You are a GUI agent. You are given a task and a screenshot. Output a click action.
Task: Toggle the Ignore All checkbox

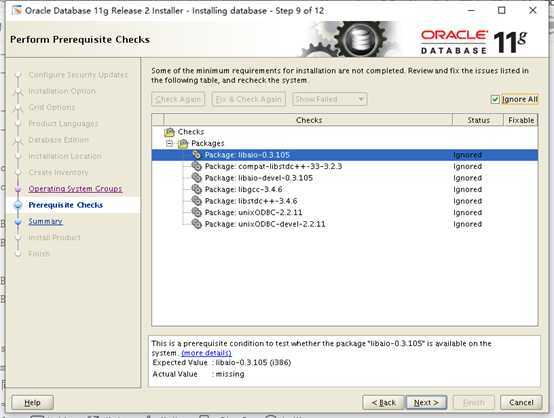point(495,100)
